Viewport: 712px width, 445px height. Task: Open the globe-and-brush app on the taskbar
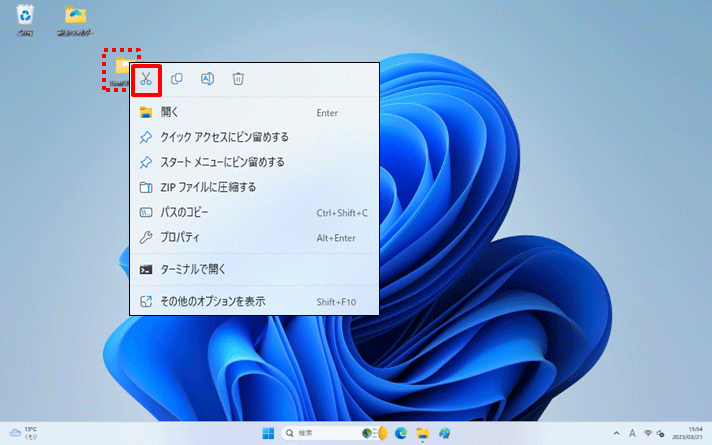click(445, 433)
